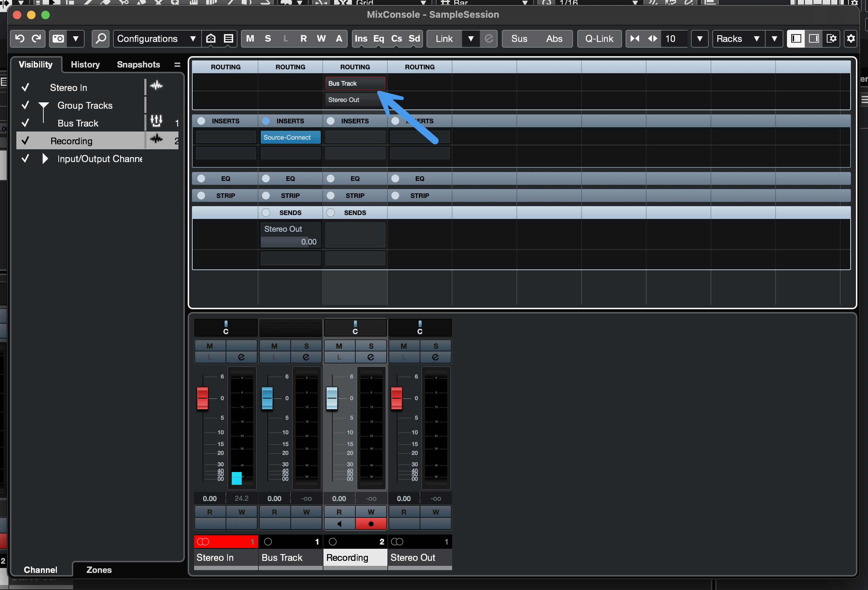
Task: Switch to the History tab
Action: click(x=85, y=65)
